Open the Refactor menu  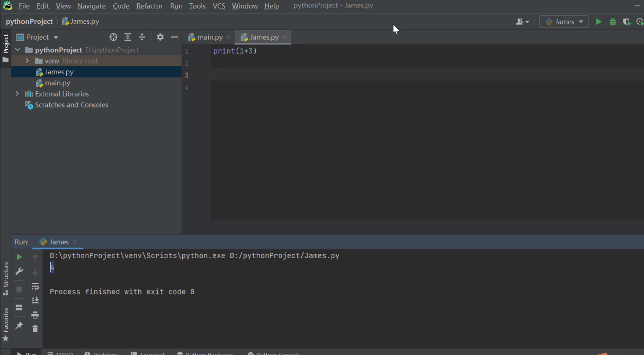[x=149, y=6]
